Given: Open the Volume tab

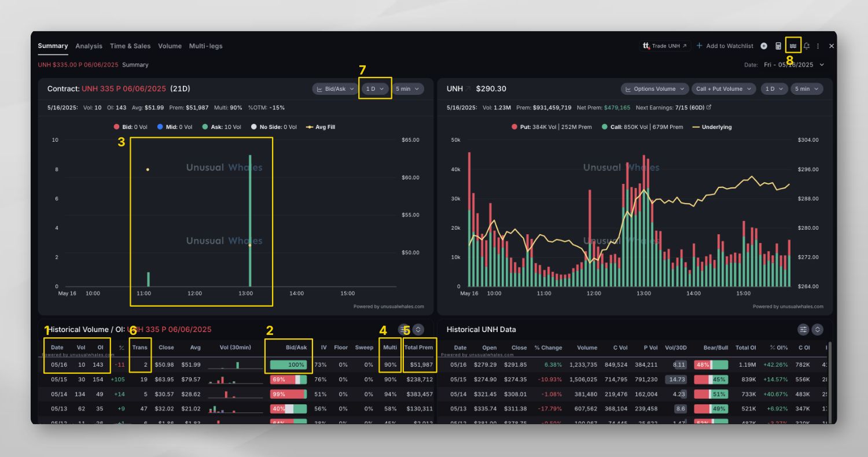Looking at the screenshot, I should tap(170, 46).
